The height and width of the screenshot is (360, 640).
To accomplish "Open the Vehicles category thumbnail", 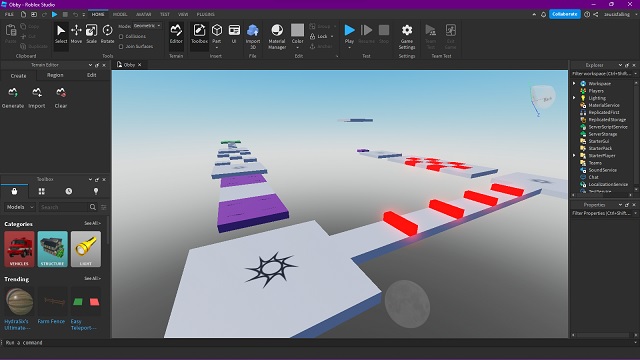I will 19,249.
